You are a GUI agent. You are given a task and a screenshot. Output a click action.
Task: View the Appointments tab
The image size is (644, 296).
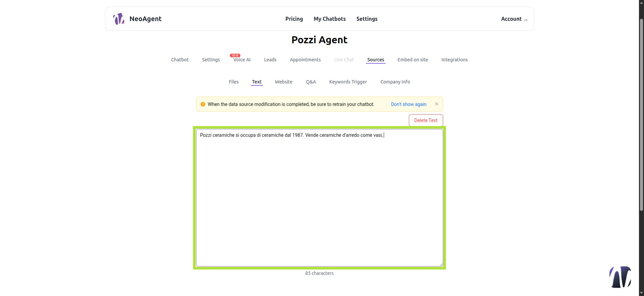click(305, 60)
